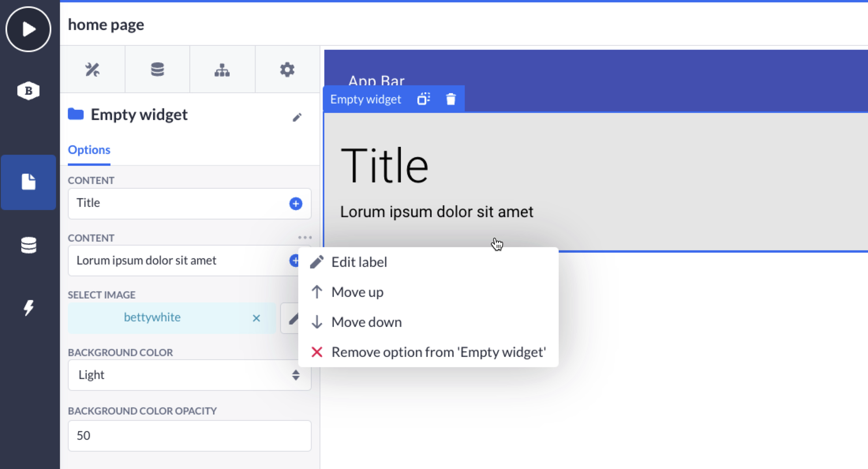The image size is (868, 469).
Task: Open three-dot options menu for second Content
Action: pyautogui.click(x=305, y=238)
